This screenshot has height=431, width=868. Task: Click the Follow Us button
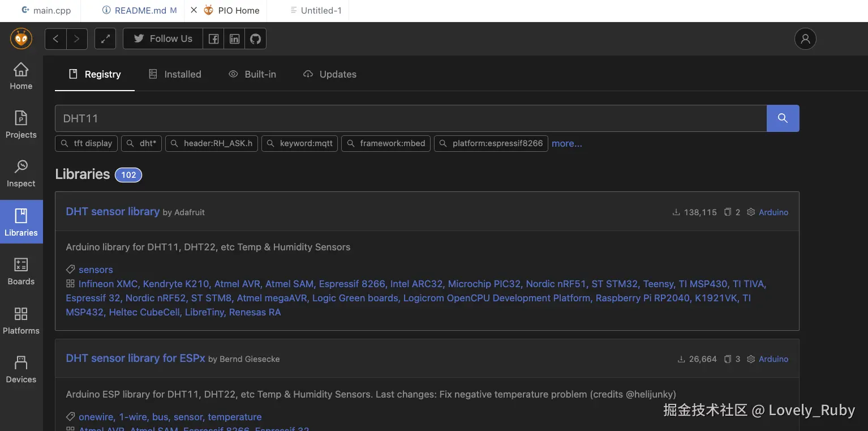163,39
